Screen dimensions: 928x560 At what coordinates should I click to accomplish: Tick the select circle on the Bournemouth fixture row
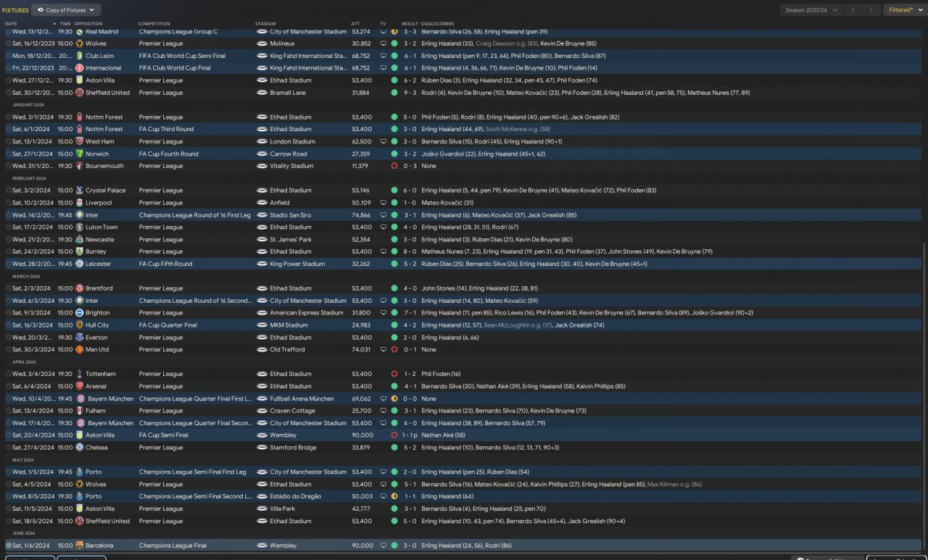click(x=9, y=166)
